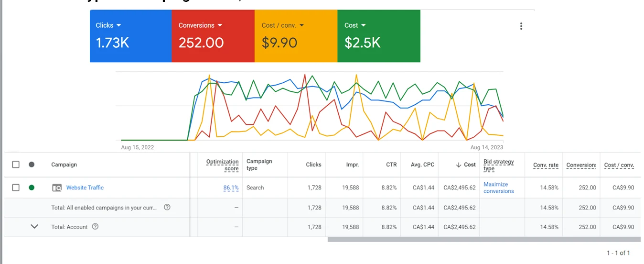Click help icon beside all enabled campaigns total
This screenshot has width=644, height=264.
[167, 207]
